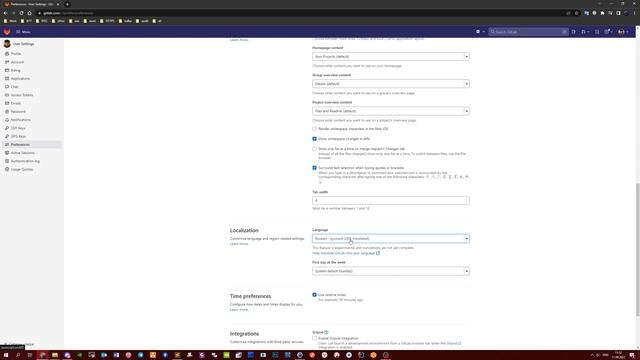Open the Group overview content dropdown

391,84
